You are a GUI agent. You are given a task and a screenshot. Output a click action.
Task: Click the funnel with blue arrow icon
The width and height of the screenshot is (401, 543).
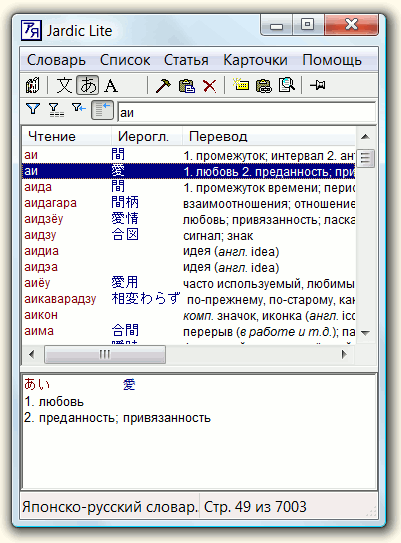(x=79, y=108)
